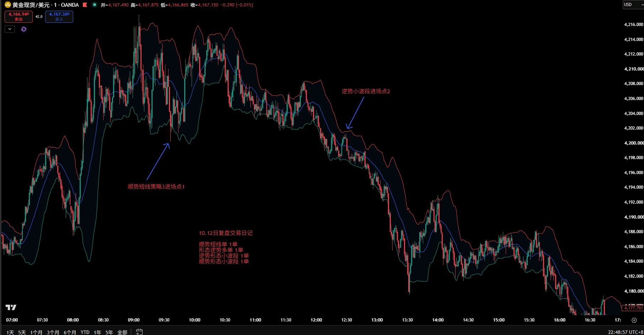
Task: Click the red flag icon beside OANDA
Action: (x=85, y=5)
